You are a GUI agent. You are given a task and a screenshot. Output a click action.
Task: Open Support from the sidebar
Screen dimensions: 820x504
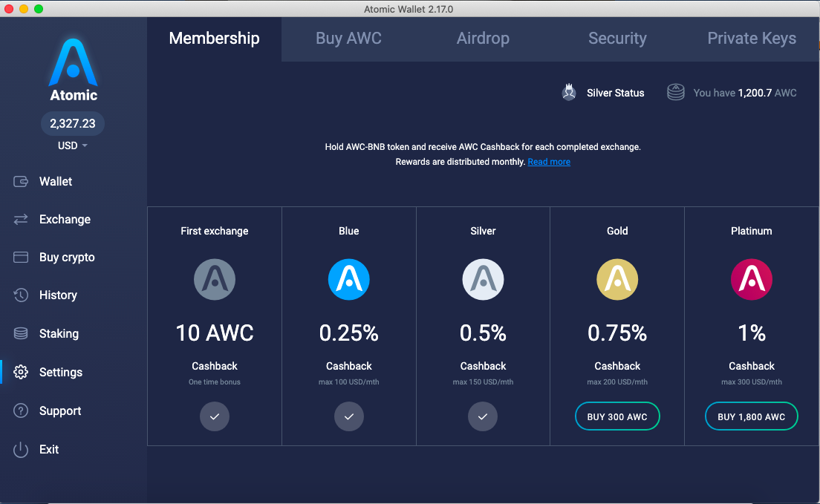tap(60, 410)
